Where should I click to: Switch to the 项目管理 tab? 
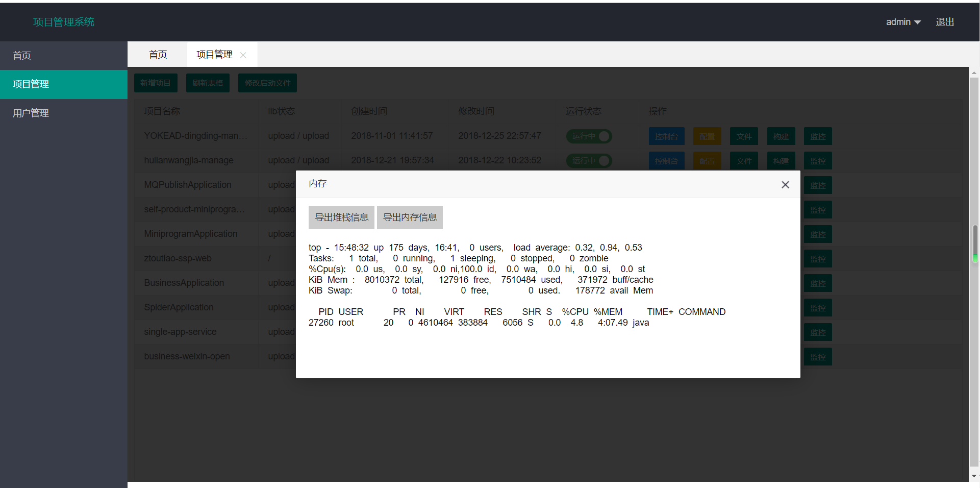click(x=214, y=55)
